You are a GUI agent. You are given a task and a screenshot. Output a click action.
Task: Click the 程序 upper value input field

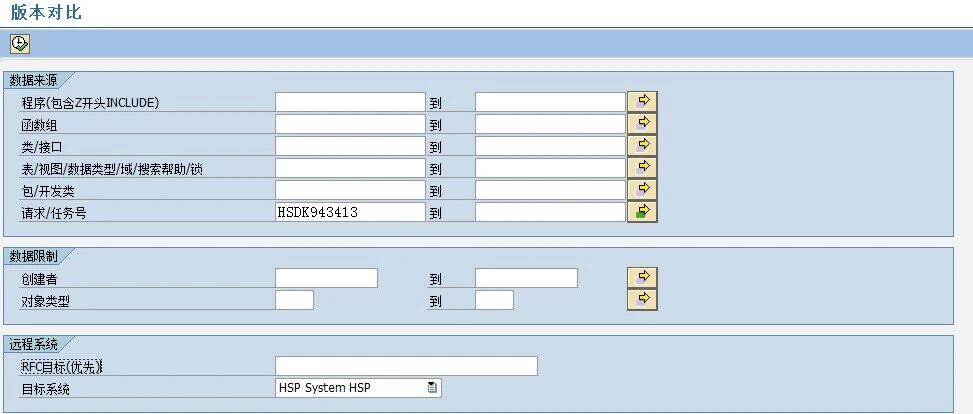click(x=550, y=102)
